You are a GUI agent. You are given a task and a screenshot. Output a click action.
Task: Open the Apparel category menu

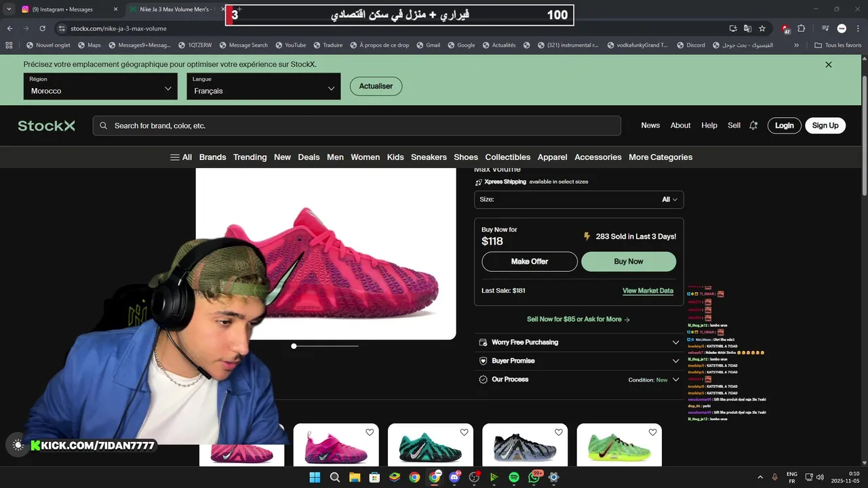(x=553, y=157)
